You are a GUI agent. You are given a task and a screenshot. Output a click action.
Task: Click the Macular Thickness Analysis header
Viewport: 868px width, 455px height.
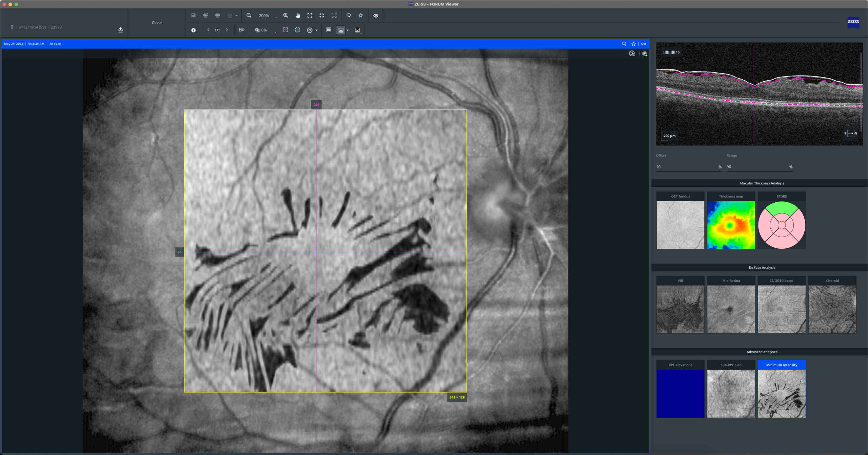[x=762, y=183]
